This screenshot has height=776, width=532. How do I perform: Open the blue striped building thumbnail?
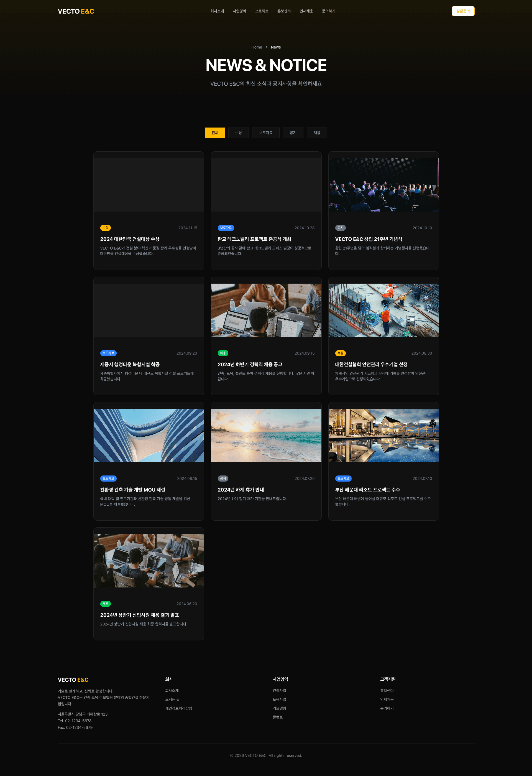tap(149, 435)
